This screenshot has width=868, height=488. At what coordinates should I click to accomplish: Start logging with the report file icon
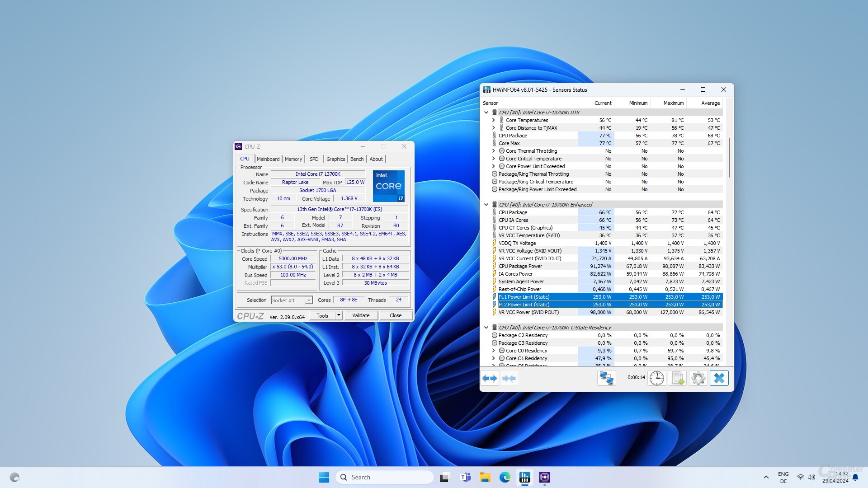click(x=677, y=378)
